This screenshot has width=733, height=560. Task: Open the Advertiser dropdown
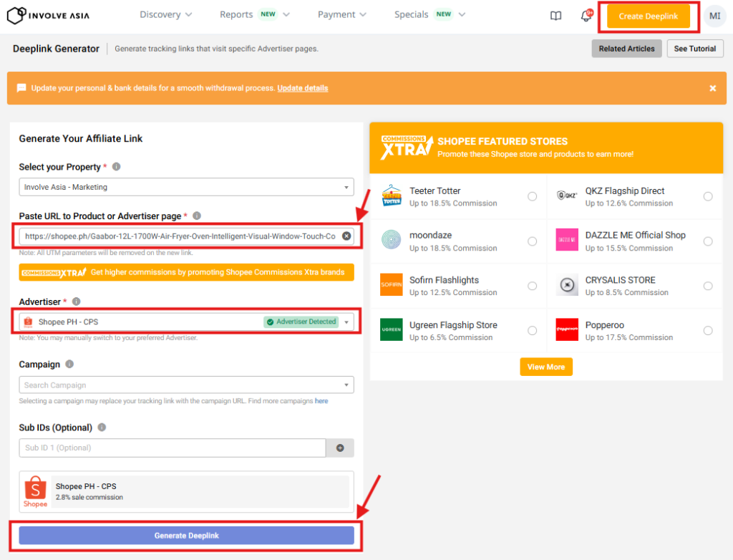click(347, 322)
